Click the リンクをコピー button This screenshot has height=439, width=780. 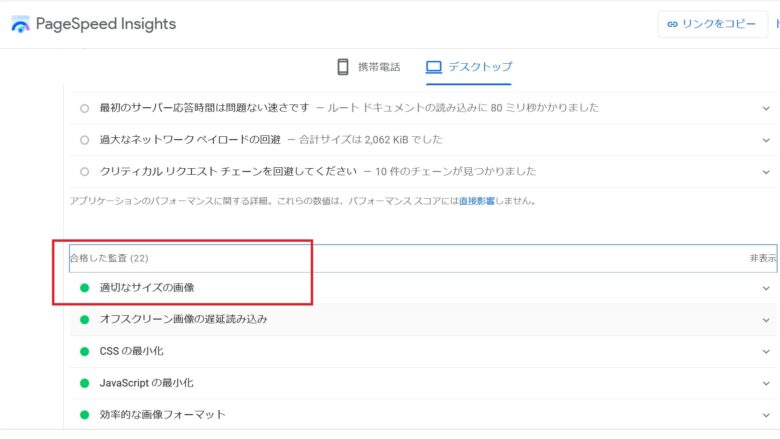[x=712, y=24]
